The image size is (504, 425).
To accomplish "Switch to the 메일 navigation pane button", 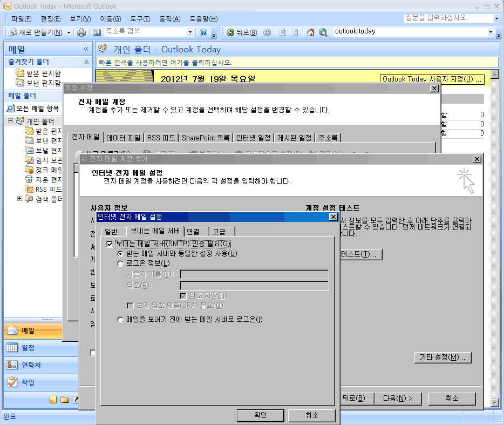I will [33, 330].
